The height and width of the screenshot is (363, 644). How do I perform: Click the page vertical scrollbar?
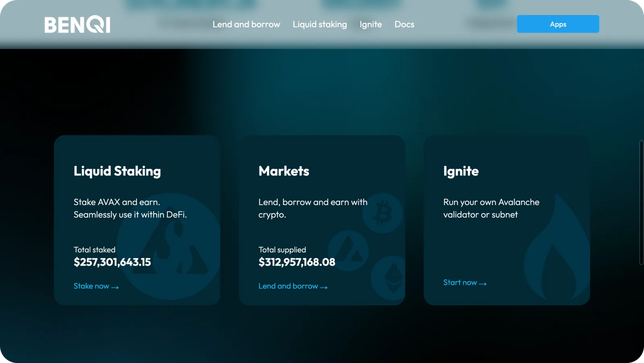click(641, 203)
